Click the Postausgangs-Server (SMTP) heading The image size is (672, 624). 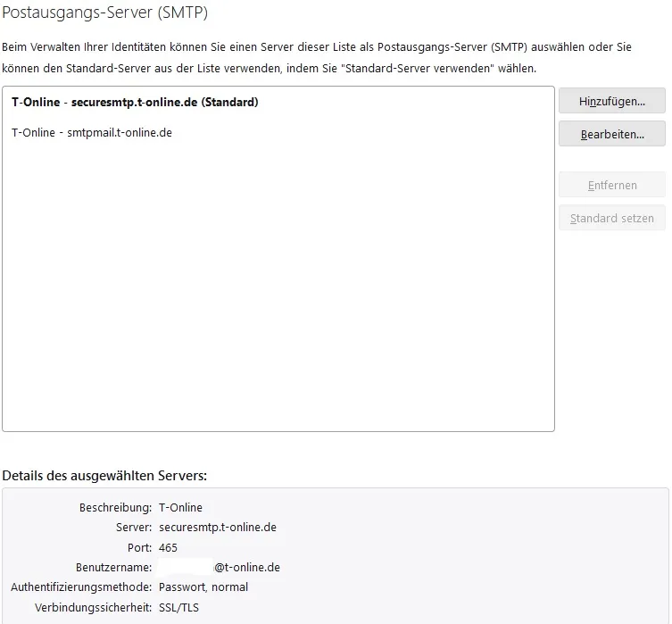click(x=105, y=12)
